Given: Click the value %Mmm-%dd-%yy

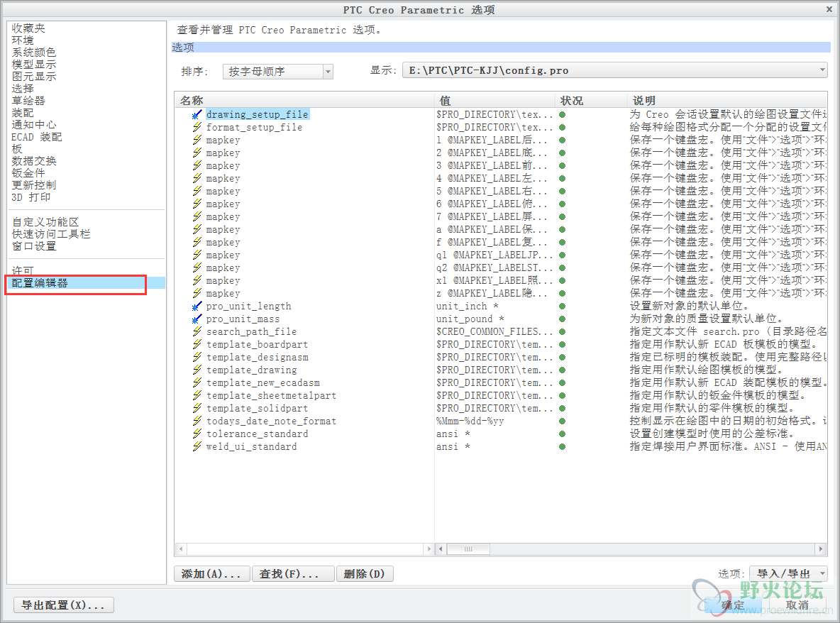Looking at the screenshot, I should tap(470, 421).
